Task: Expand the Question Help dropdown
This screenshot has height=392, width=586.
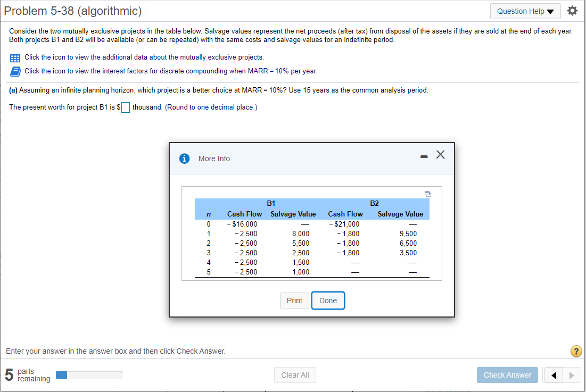Action: [x=525, y=11]
